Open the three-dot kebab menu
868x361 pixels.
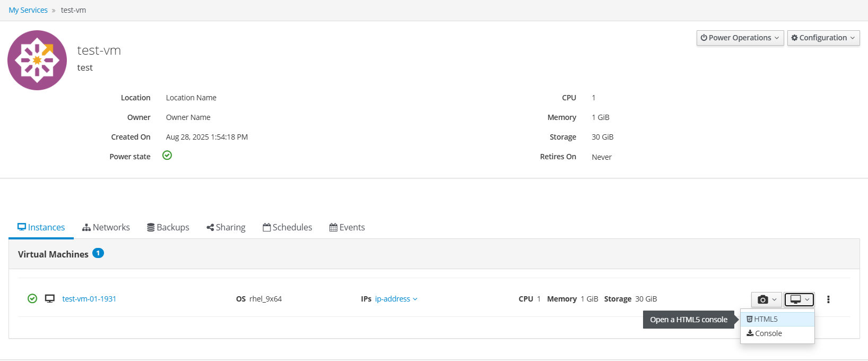pos(828,299)
